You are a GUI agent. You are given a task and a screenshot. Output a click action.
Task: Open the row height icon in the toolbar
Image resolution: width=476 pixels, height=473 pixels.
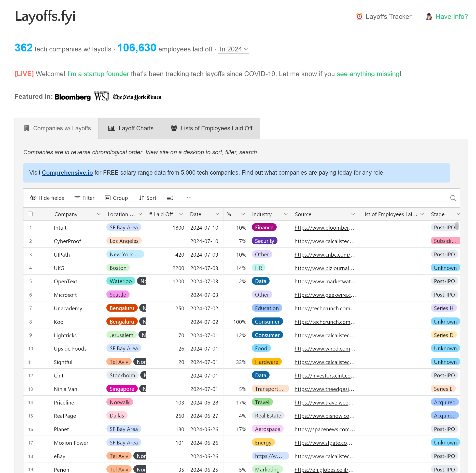(170, 198)
